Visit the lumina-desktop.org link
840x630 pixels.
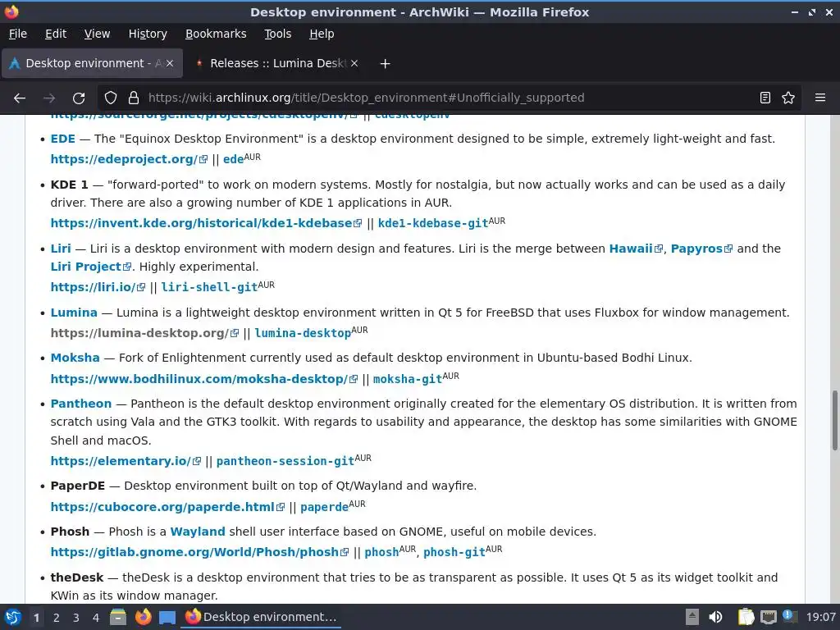(x=144, y=333)
